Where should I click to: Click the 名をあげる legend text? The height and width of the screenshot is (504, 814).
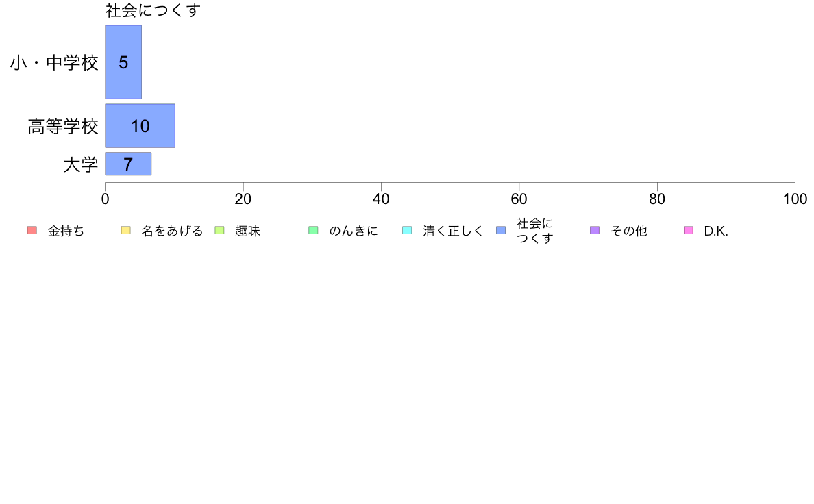click(x=172, y=231)
